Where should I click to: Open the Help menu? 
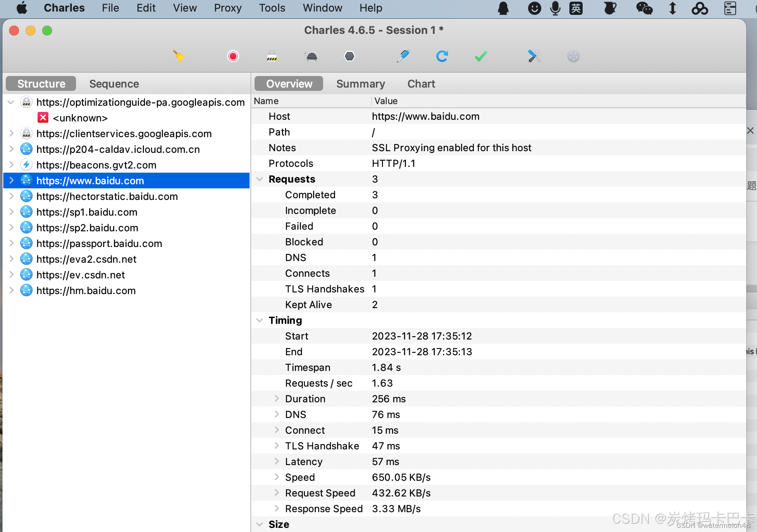pyautogui.click(x=371, y=8)
